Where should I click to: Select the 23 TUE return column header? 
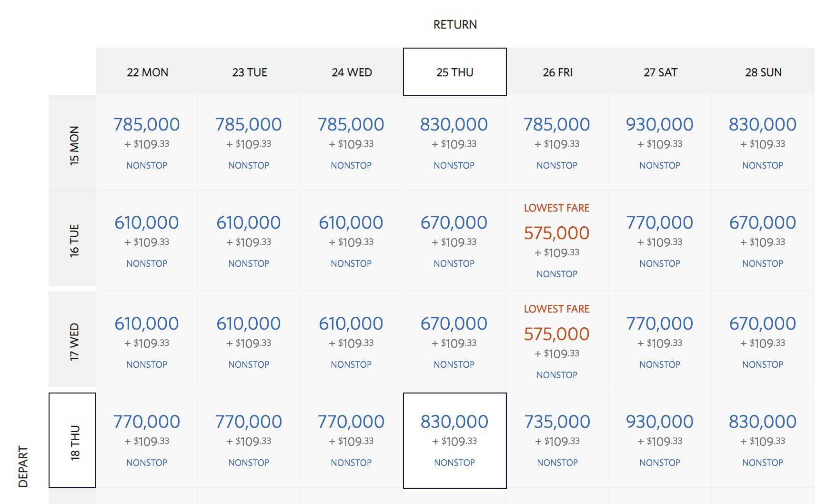coord(249,72)
